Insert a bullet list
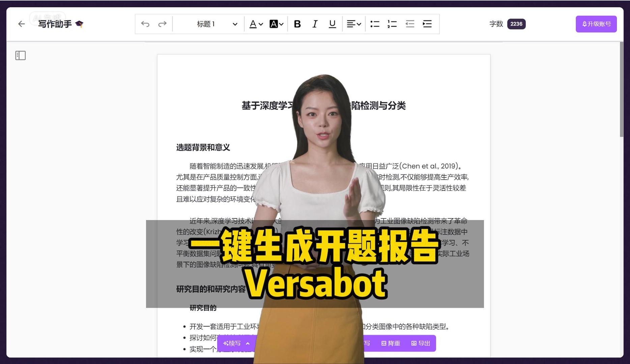Screen dimensions: 630x364 pyautogui.click(x=375, y=24)
